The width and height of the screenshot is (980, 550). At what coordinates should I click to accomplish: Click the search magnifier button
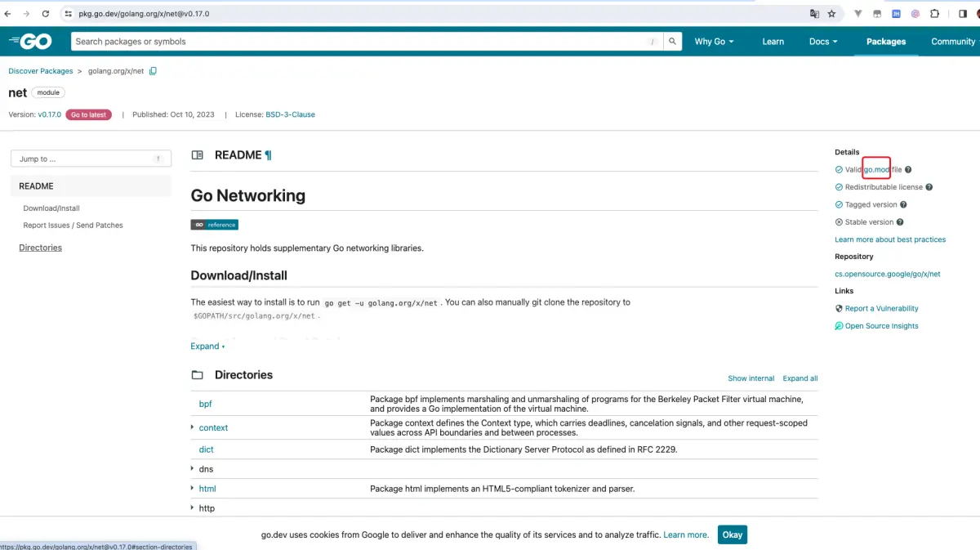click(672, 42)
